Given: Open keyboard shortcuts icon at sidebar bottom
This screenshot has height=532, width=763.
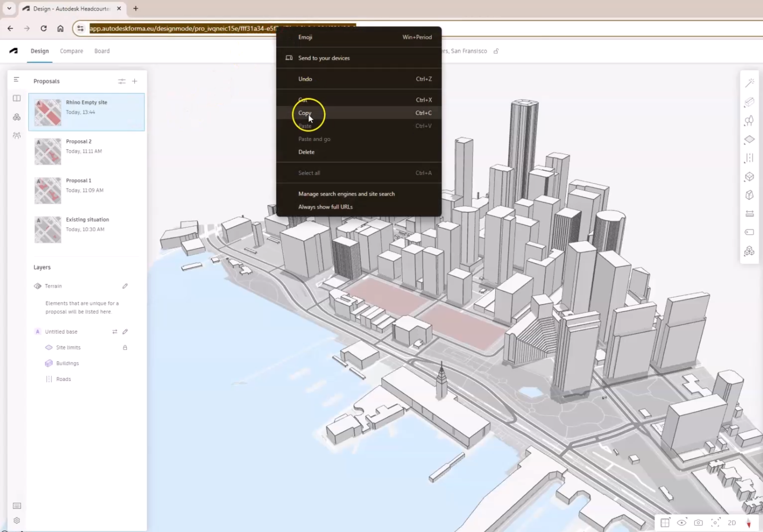Looking at the screenshot, I should [x=17, y=506].
